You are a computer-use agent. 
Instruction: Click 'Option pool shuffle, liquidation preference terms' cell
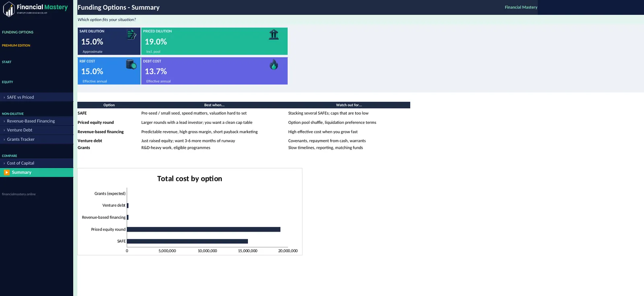(x=332, y=123)
